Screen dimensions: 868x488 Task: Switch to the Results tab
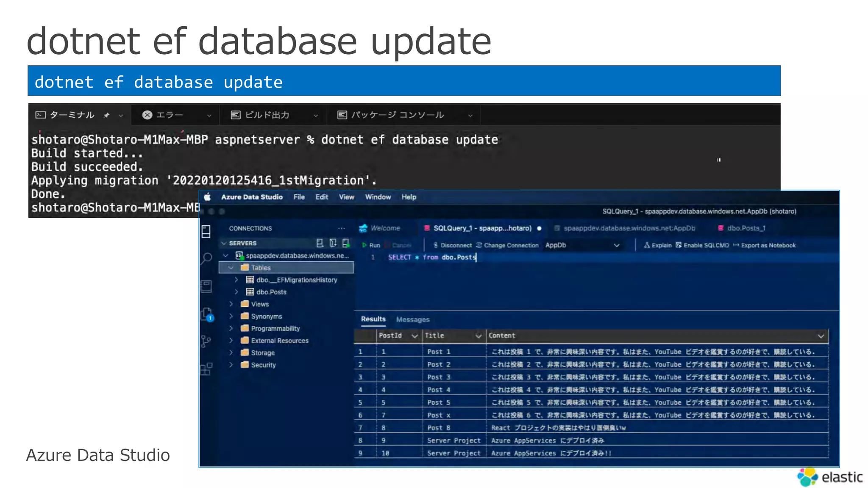point(373,319)
